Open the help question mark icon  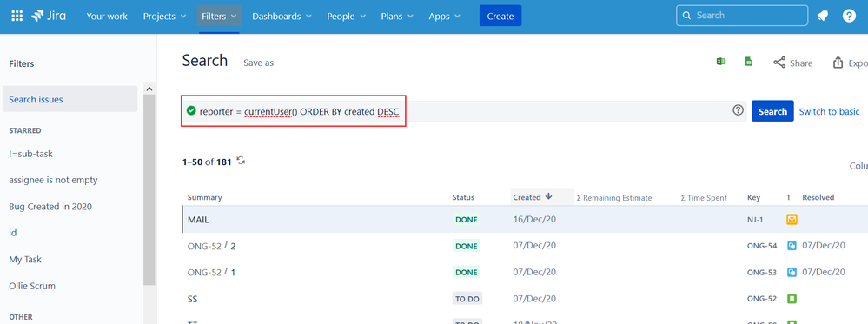849,16
